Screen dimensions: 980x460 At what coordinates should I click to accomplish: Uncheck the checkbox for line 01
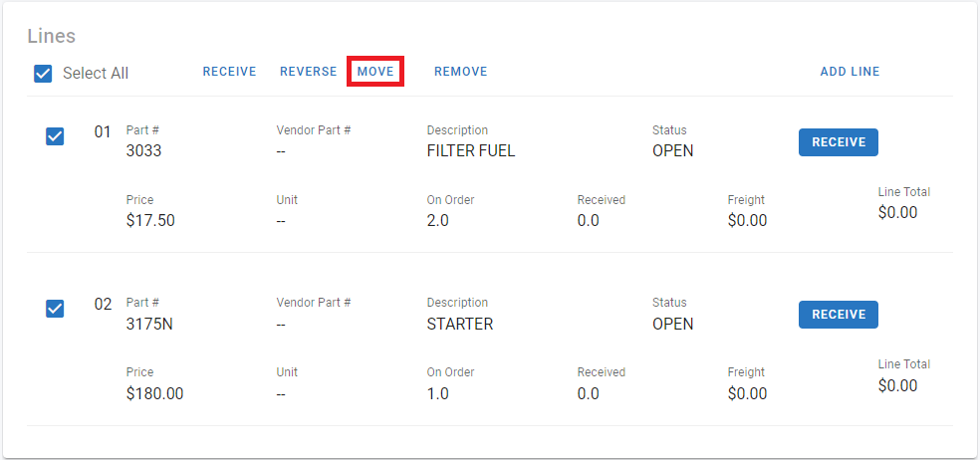pos(55,135)
